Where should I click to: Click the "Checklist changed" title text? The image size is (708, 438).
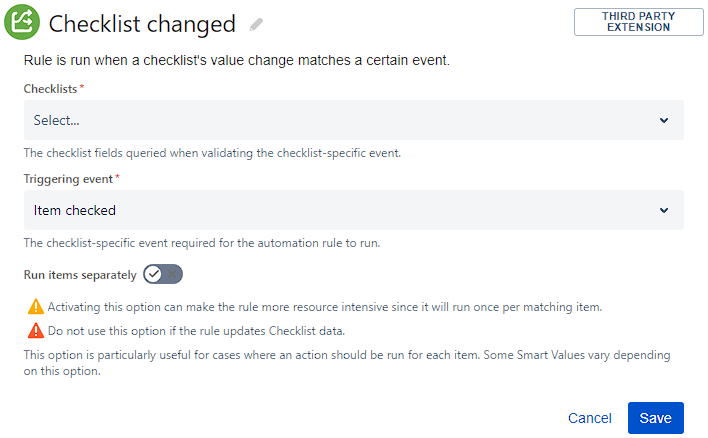(142, 24)
